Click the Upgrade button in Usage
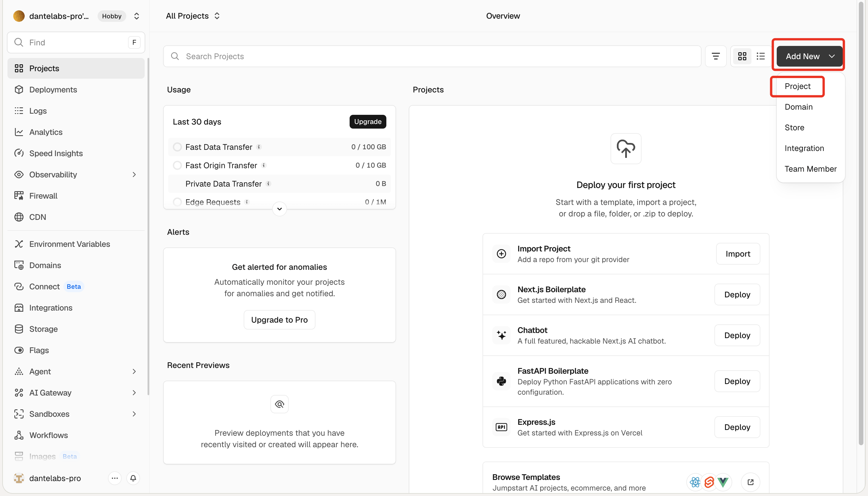Screen dimensions: 868x496 coord(368,122)
